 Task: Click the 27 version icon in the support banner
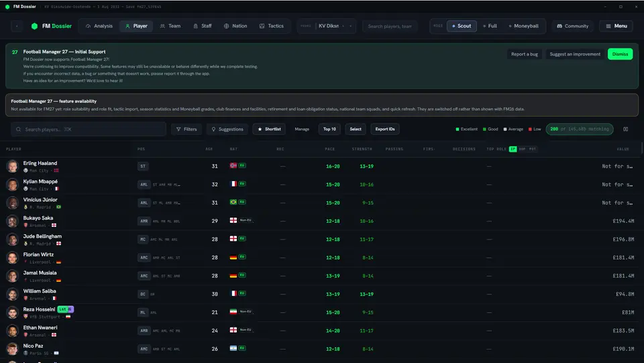click(15, 52)
